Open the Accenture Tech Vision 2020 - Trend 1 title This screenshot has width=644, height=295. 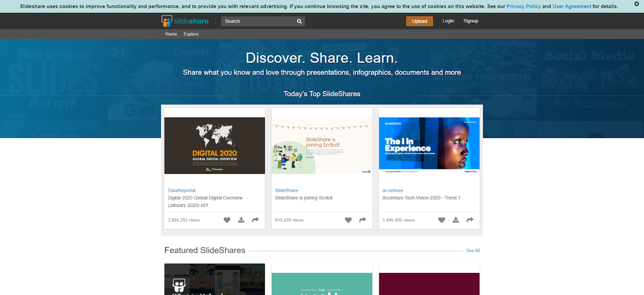(421, 198)
